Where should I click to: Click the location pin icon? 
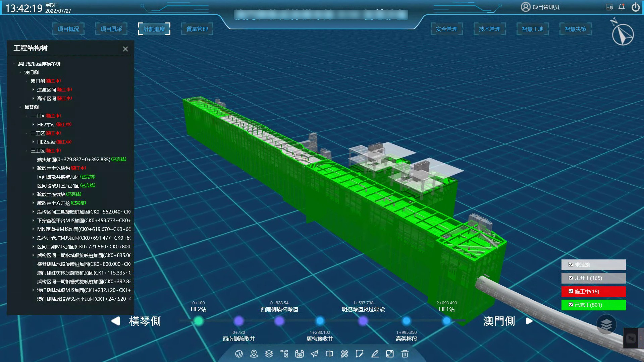click(x=254, y=354)
